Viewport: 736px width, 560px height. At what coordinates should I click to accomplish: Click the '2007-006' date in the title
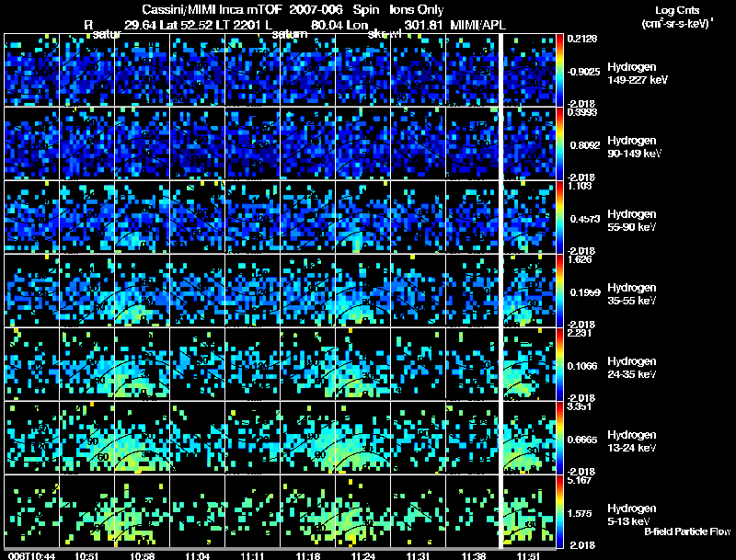click(x=316, y=10)
